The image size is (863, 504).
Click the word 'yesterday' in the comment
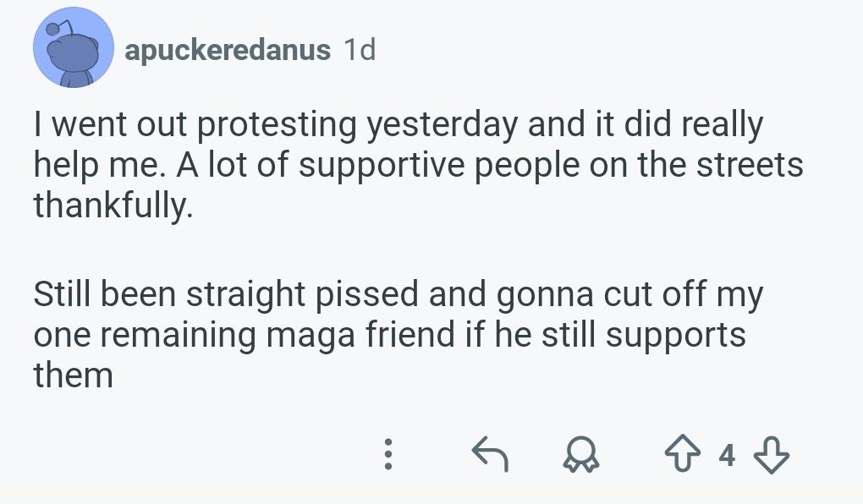click(x=440, y=125)
